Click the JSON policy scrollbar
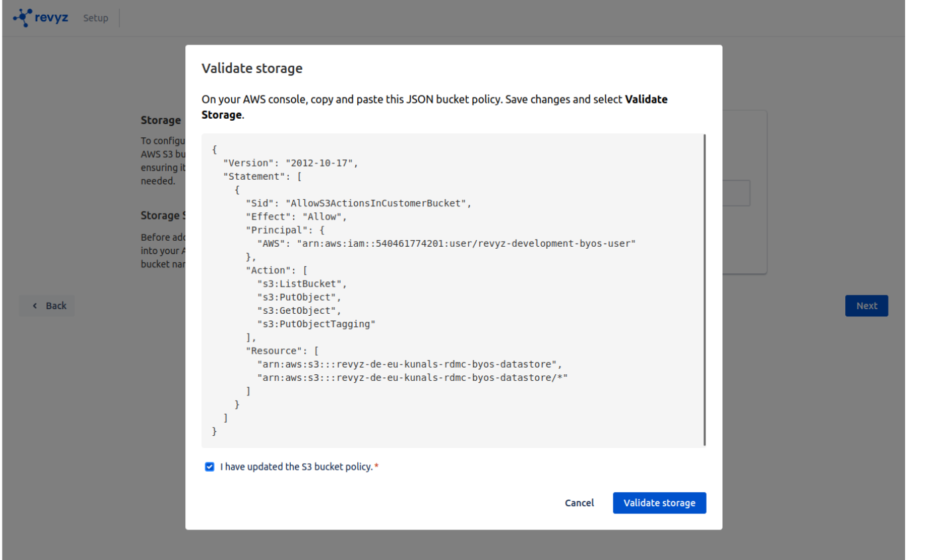The width and height of the screenshot is (933, 560). [704, 290]
